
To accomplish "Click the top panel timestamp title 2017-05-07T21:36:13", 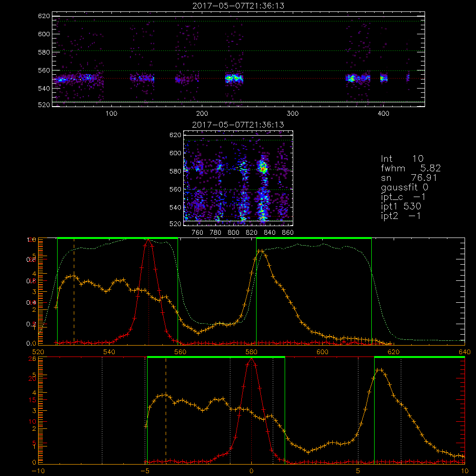I will click(238, 6).
